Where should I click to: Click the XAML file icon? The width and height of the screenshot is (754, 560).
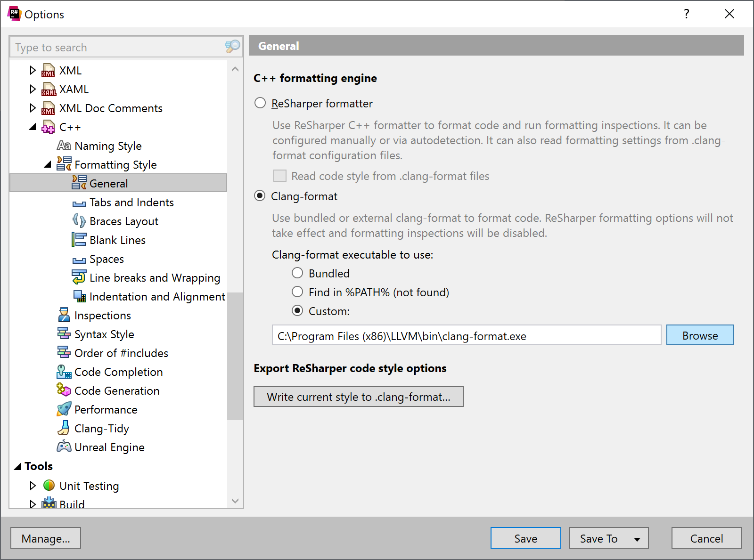click(x=48, y=89)
